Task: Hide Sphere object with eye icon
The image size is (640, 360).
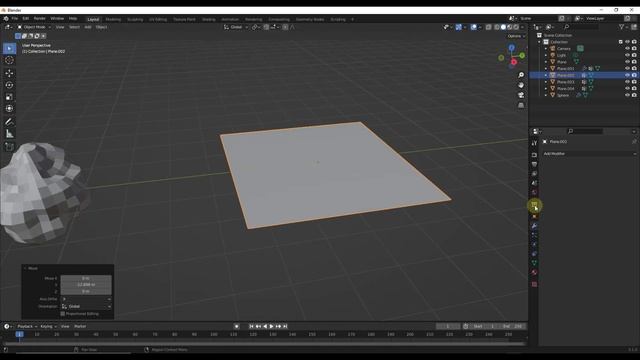Action: 627,95
